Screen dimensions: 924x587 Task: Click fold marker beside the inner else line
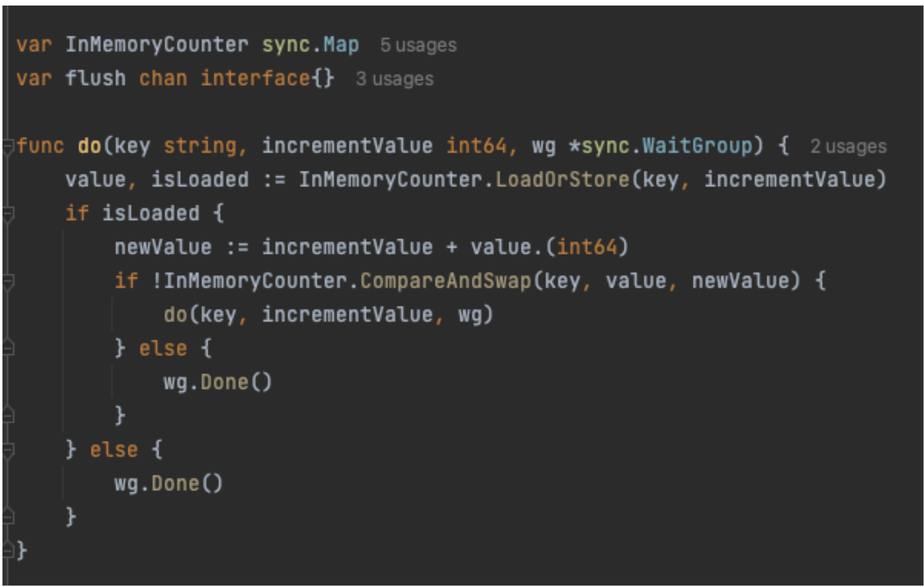click(x=8, y=349)
